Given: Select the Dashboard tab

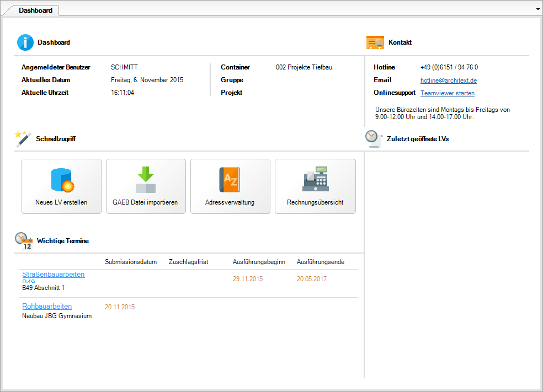Looking at the screenshot, I should [36, 10].
